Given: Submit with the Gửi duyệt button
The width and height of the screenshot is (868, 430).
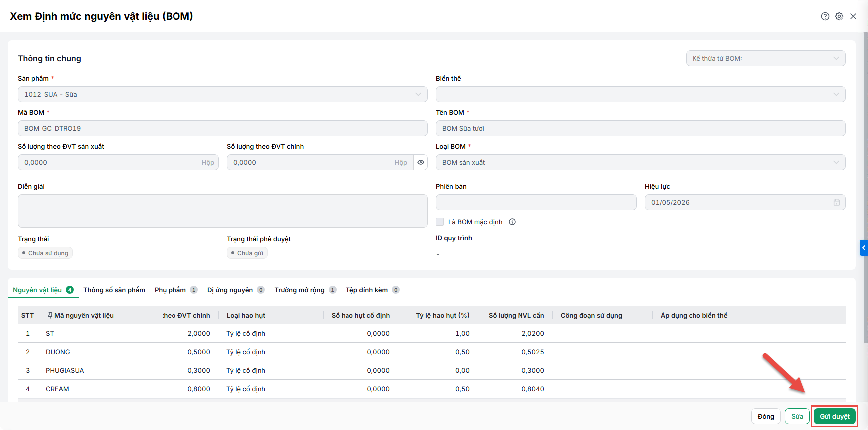Looking at the screenshot, I should pos(835,416).
